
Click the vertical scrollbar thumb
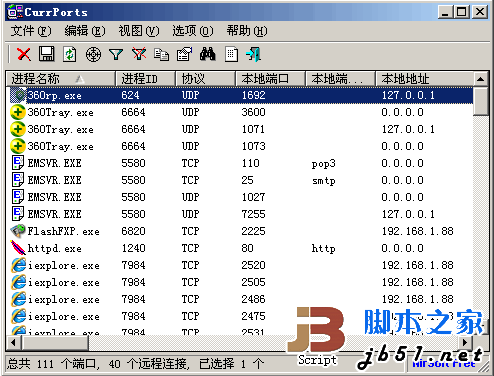click(x=480, y=101)
